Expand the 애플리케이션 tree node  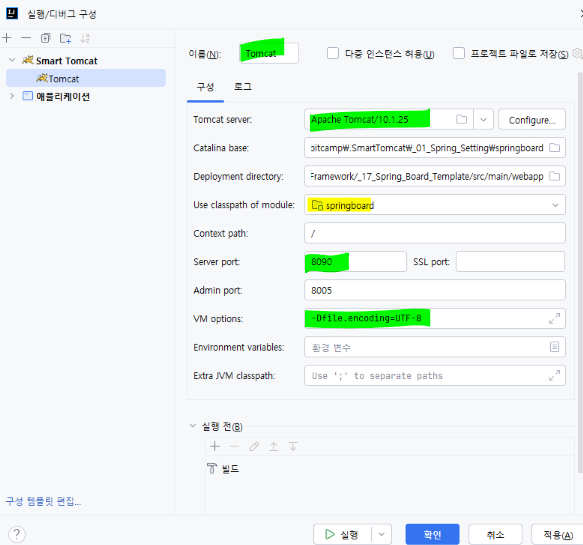point(12,96)
